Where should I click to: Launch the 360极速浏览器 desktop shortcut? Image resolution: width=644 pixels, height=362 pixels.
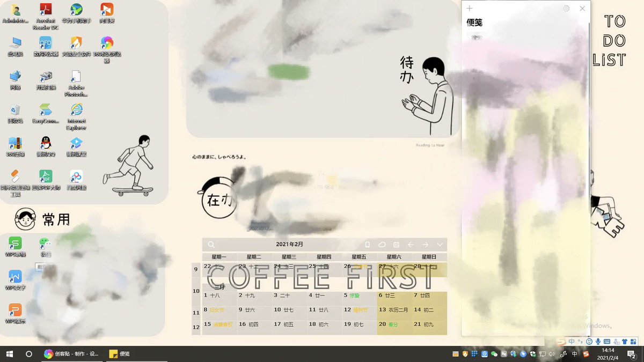coord(107,49)
